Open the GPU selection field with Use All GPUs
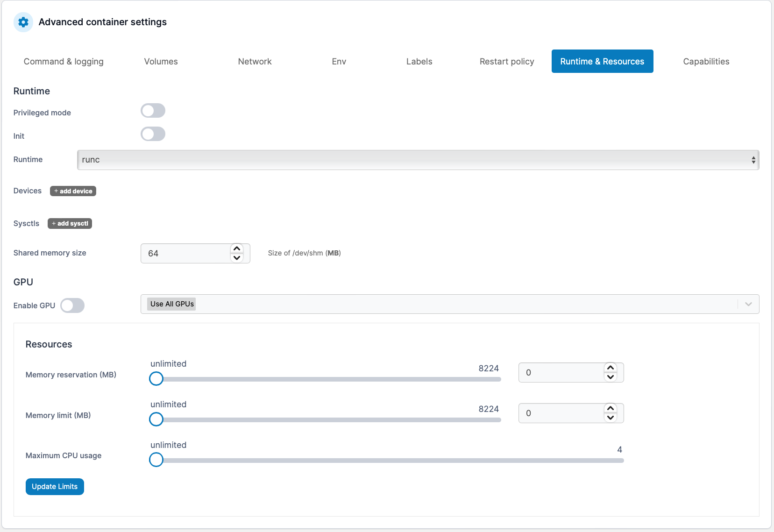The width and height of the screenshot is (774, 532). [420, 304]
